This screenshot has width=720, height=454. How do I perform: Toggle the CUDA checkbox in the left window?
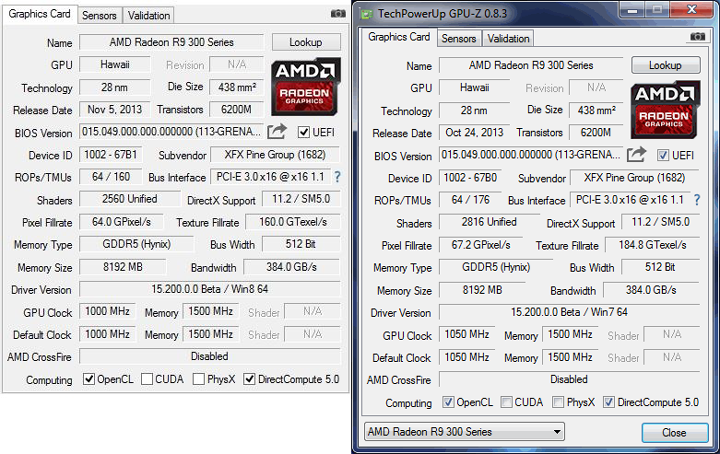147,379
